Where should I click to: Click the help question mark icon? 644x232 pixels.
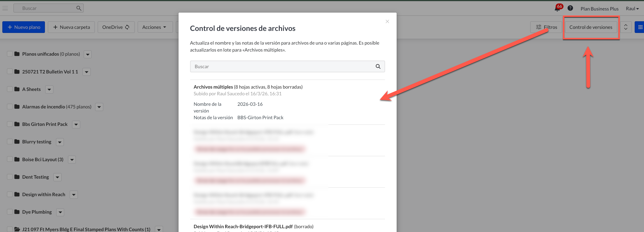(x=570, y=8)
